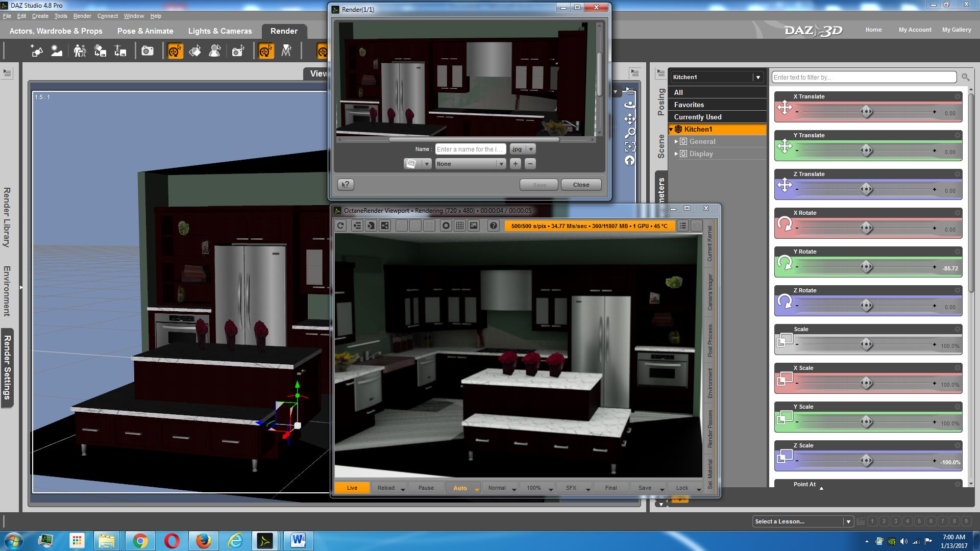Open the Kitchen1 node selection dropdown
Screen dimensions: 980x551
coord(757,77)
